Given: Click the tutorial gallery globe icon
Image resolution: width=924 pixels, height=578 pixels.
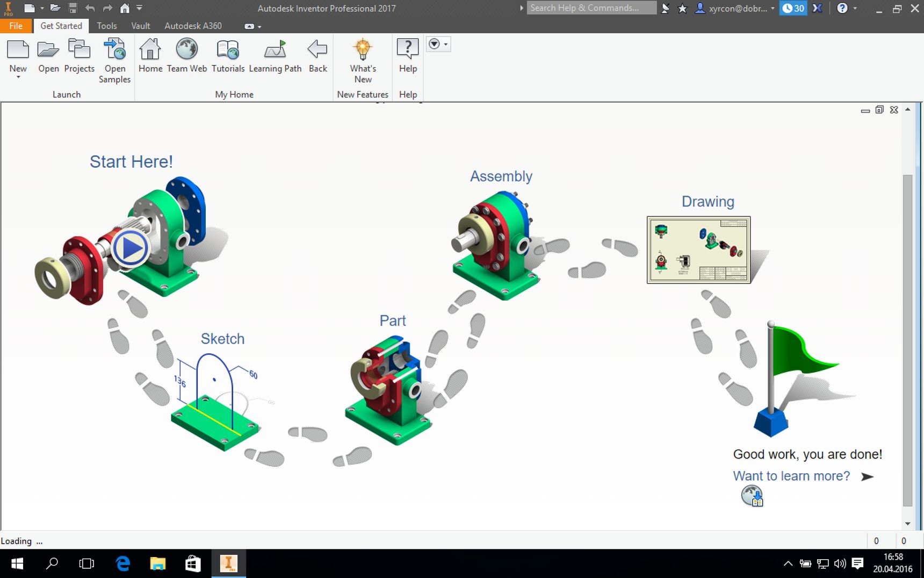Looking at the screenshot, I should [752, 496].
